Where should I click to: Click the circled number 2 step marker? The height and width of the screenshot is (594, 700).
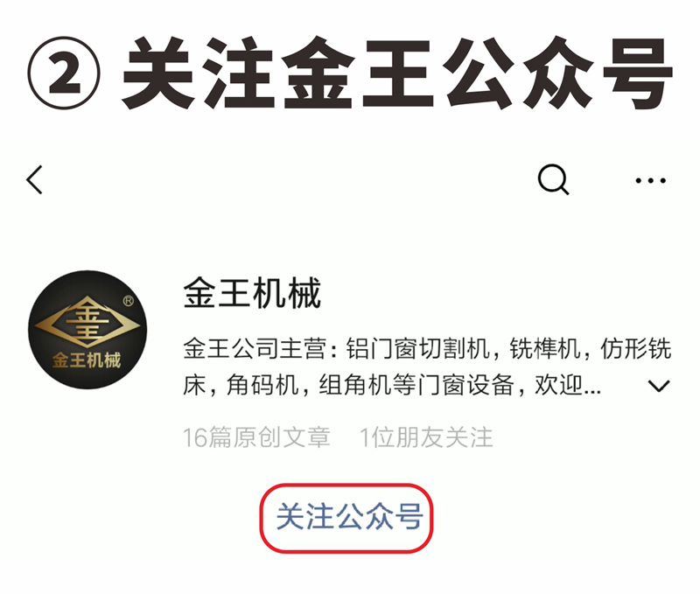[64, 73]
